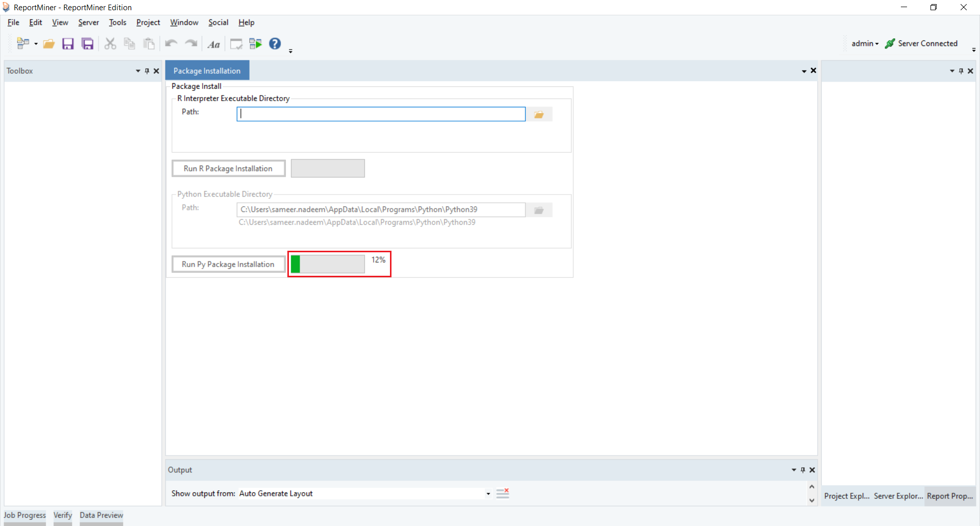Viewport: 980px width, 526px height.
Task: Click the blue Help question mark icon
Action: (x=275, y=44)
